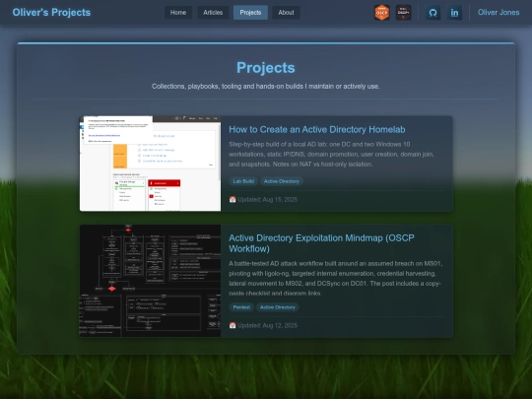The image size is (532, 399).
Task: Click the Mindmap description starting A battle-tested
Action: pyautogui.click(x=335, y=278)
